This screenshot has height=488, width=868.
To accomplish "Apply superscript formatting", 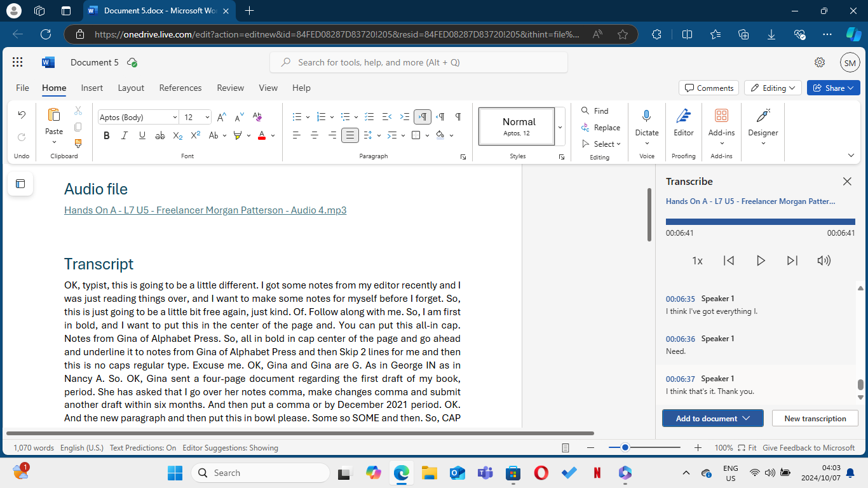I will coord(196,135).
